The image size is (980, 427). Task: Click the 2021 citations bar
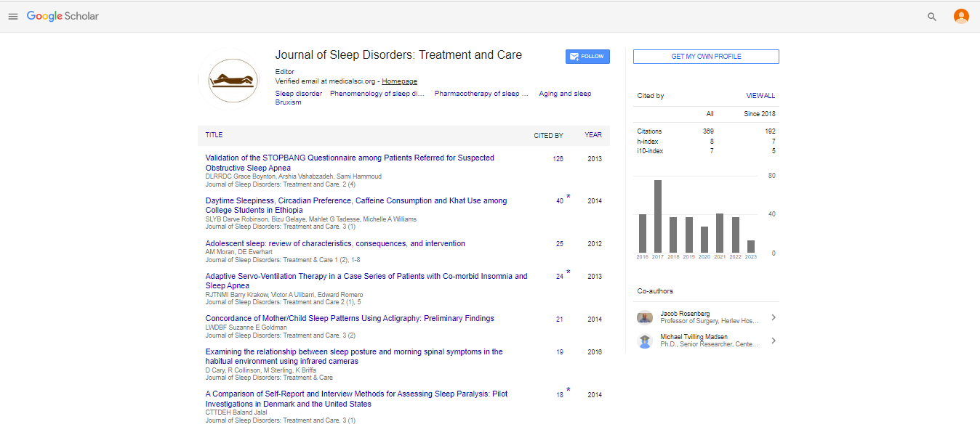point(720,233)
